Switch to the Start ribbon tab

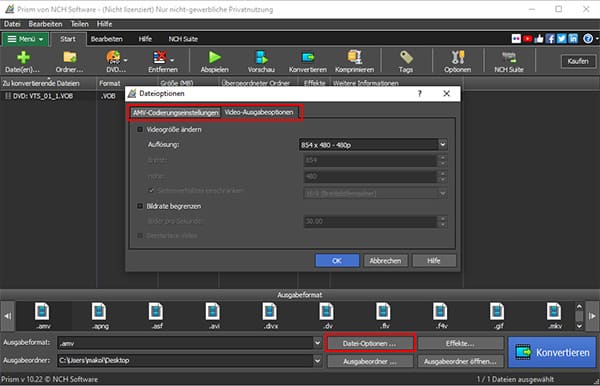pos(68,39)
